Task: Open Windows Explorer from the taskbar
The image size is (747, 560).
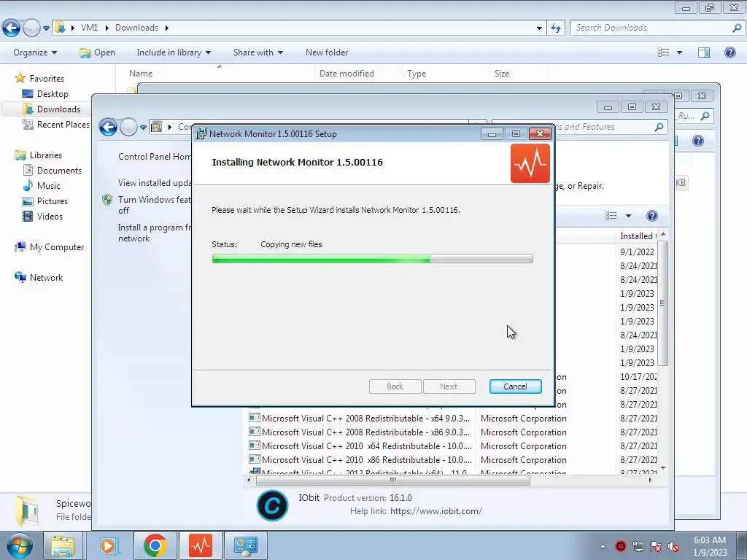Action: (x=63, y=545)
